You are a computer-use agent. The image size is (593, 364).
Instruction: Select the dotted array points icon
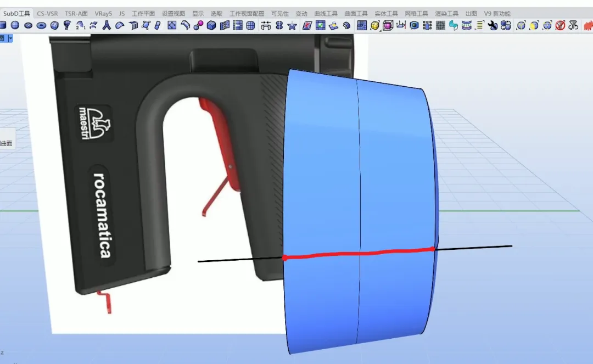[x=427, y=25]
